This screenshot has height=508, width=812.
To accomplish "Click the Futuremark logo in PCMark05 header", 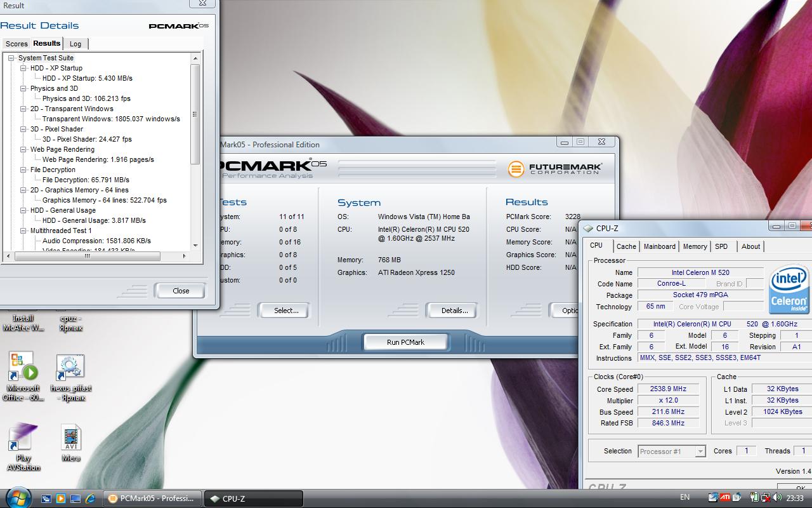I will (555, 169).
